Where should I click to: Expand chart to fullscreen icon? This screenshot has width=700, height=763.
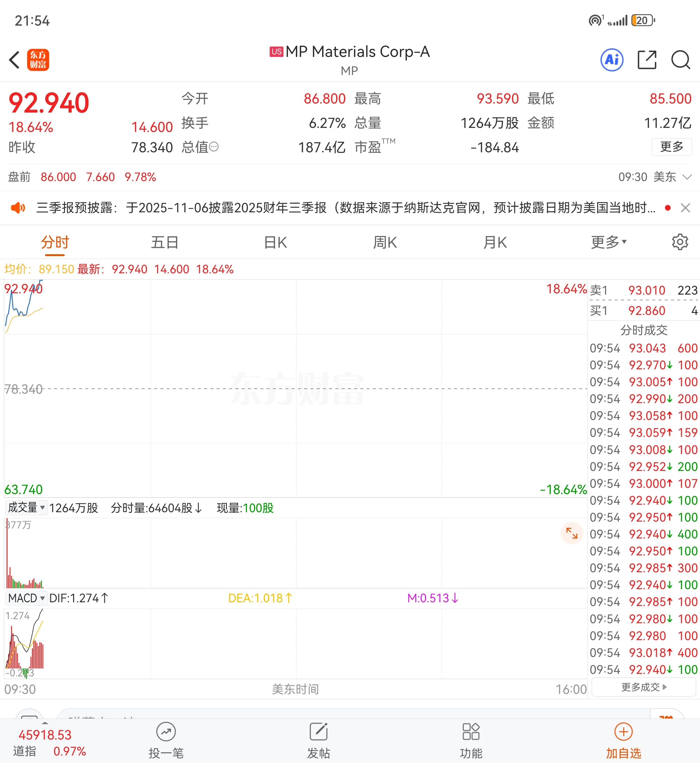(x=571, y=533)
